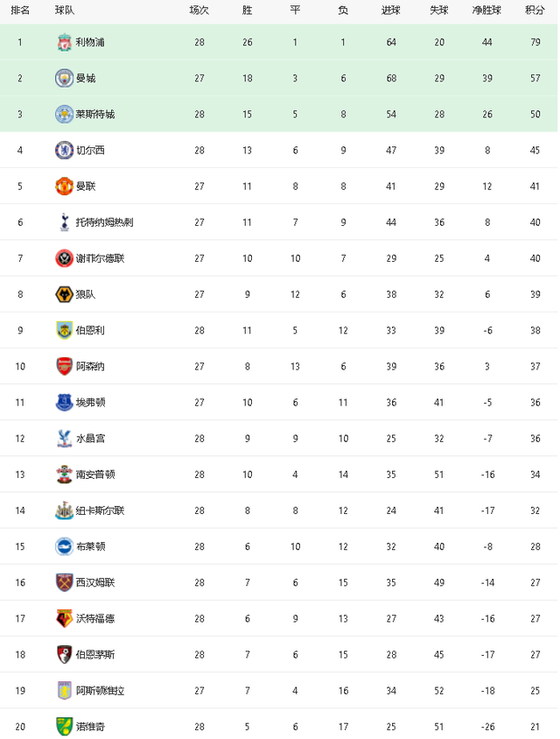The image size is (560, 739).
Task: Open the 纽卡斯尔联 team name link
Action: coord(101,510)
